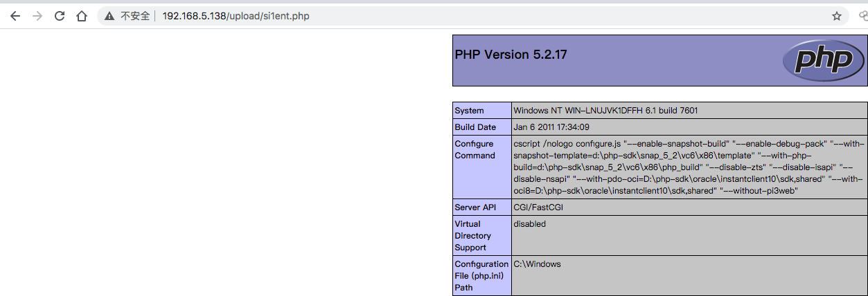868x296 pixels.
Task: Click the Windows NT WIN-LNUJVK1DFFH value
Action: click(x=605, y=110)
